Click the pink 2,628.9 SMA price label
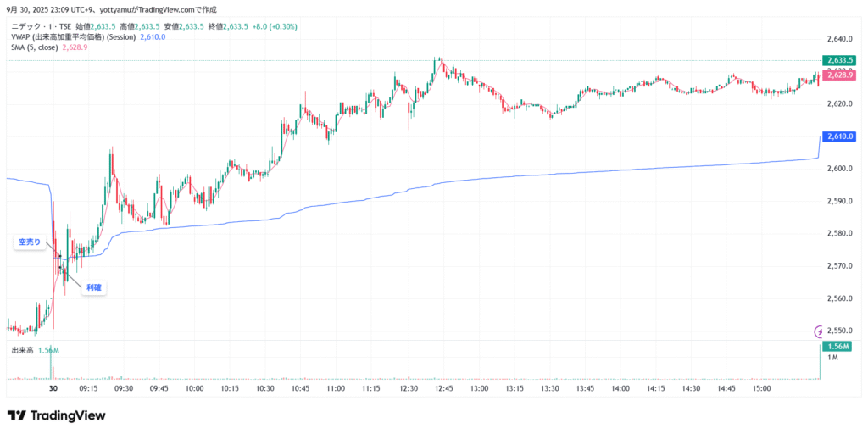This screenshot has width=868, height=434. coord(838,75)
